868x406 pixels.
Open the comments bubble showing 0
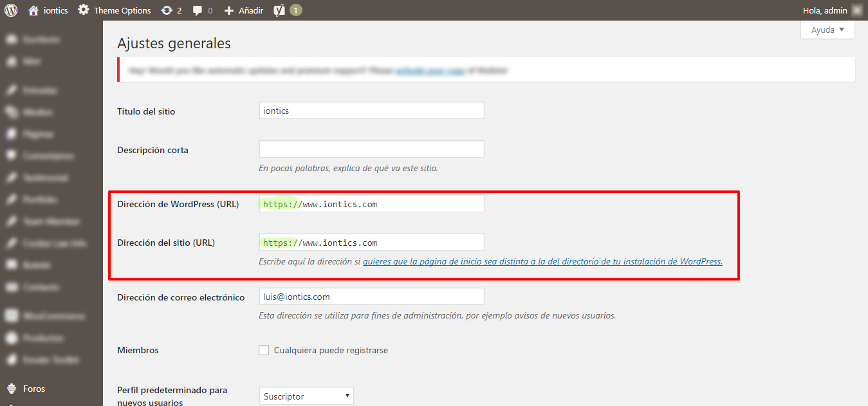tap(203, 10)
